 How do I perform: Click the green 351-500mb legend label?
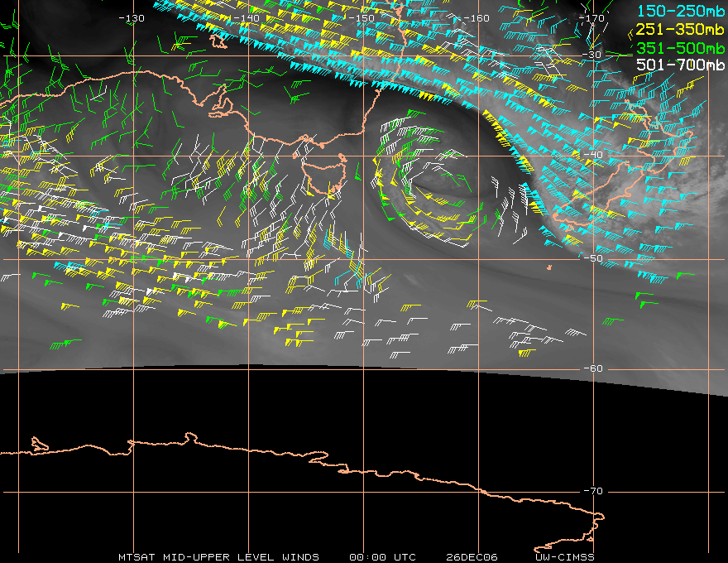click(x=680, y=47)
